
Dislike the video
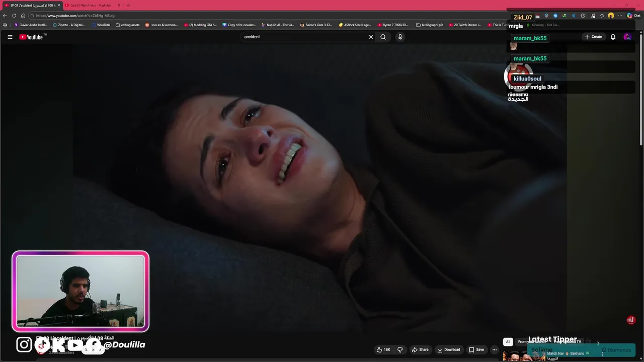[400, 349]
